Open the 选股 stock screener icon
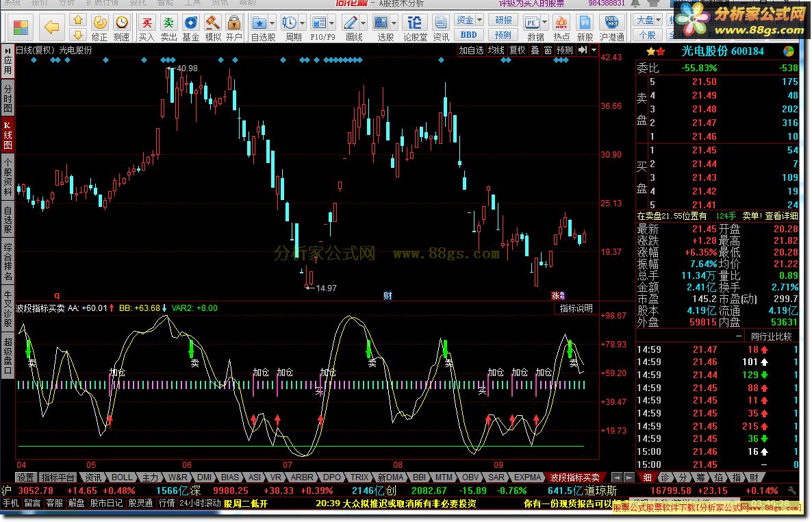Viewport: 812px width, 522px height. [x=381, y=28]
